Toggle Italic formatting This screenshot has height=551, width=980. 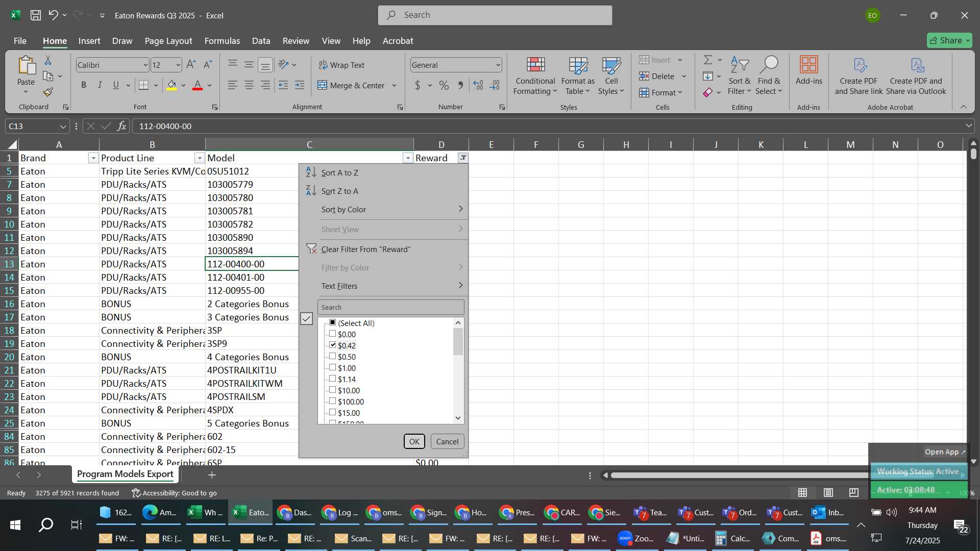(100, 85)
